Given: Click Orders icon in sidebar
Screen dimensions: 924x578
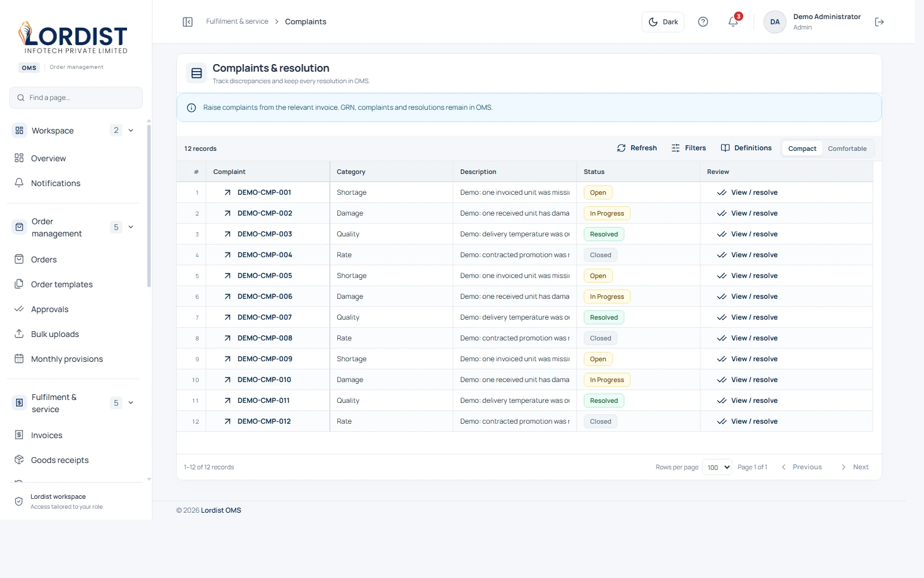Looking at the screenshot, I should click(19, 260).
